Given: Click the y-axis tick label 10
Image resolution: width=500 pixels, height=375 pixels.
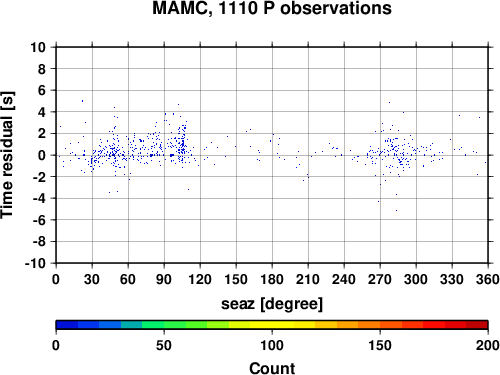Looking at the screenshot, I should (38, 47).
